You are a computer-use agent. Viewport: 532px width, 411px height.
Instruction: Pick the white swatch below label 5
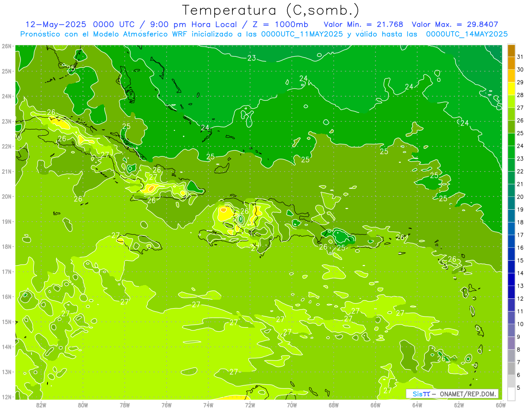click(511, 394)
